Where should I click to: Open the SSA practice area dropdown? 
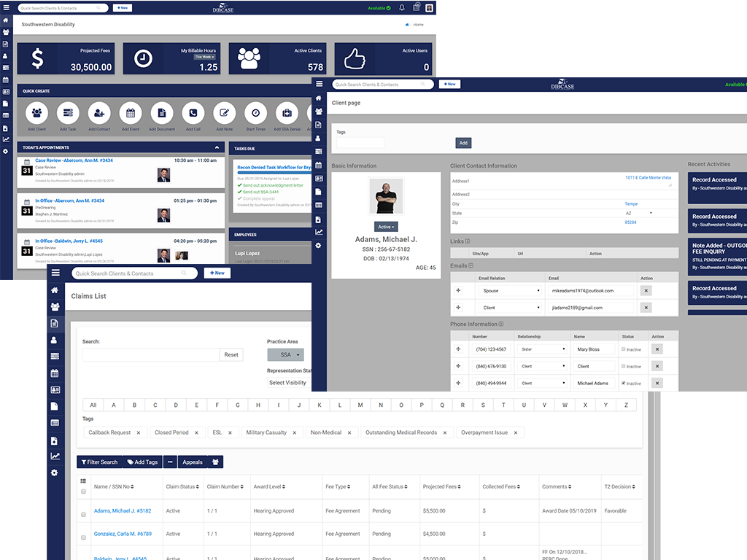[285, 355]
